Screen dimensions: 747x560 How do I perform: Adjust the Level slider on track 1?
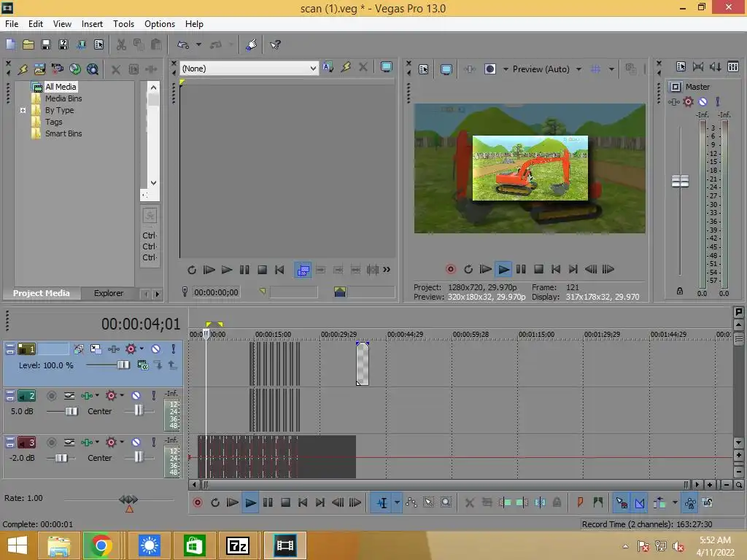[123, 365]
